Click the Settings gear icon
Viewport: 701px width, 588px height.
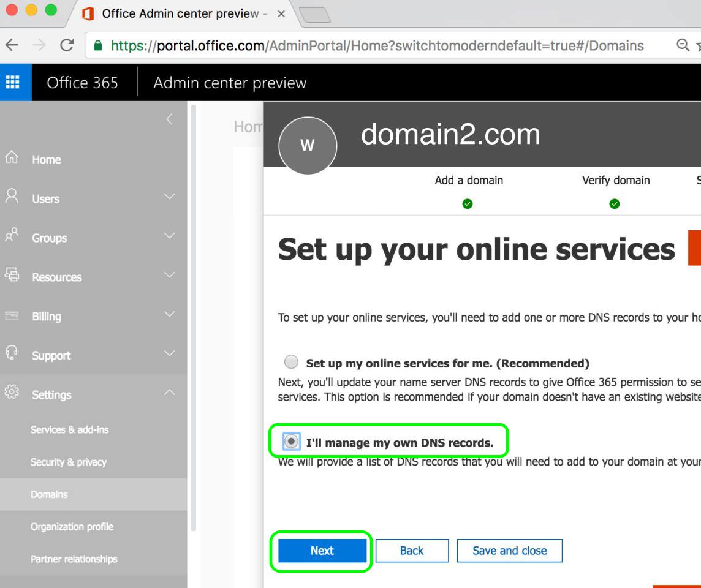point(12,392)
